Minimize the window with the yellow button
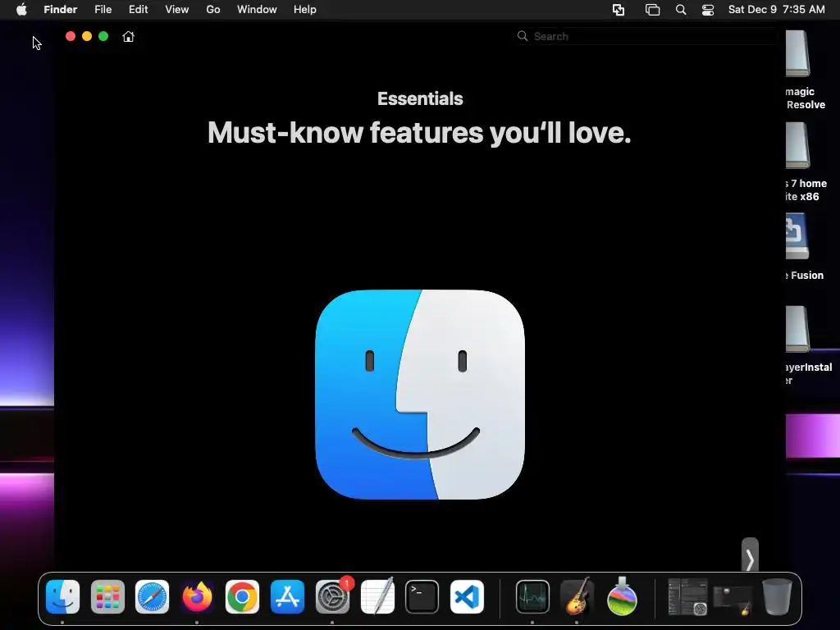Viewport: 840px width, 630px height. [87, 36]
